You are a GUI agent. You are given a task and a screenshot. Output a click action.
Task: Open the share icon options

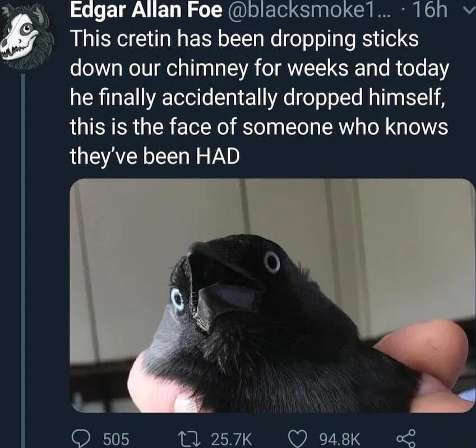tap(404, 436)
